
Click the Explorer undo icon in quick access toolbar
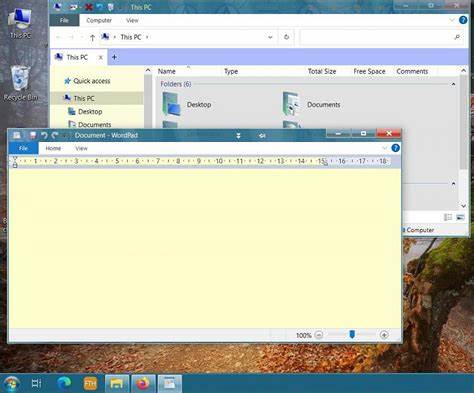99,7
